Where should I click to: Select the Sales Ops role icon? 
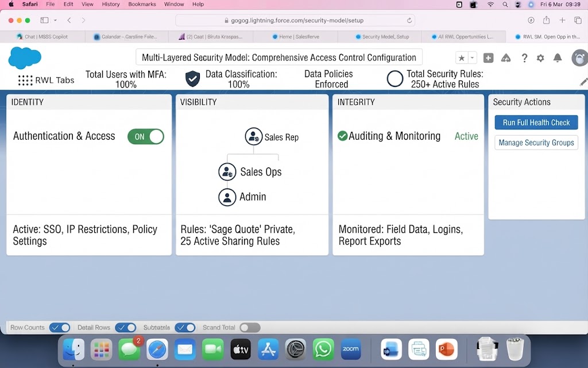point(227,172)
